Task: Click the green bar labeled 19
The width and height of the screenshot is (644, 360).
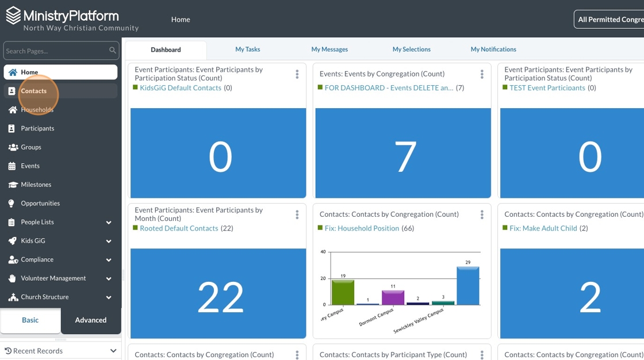Action: 343,292
